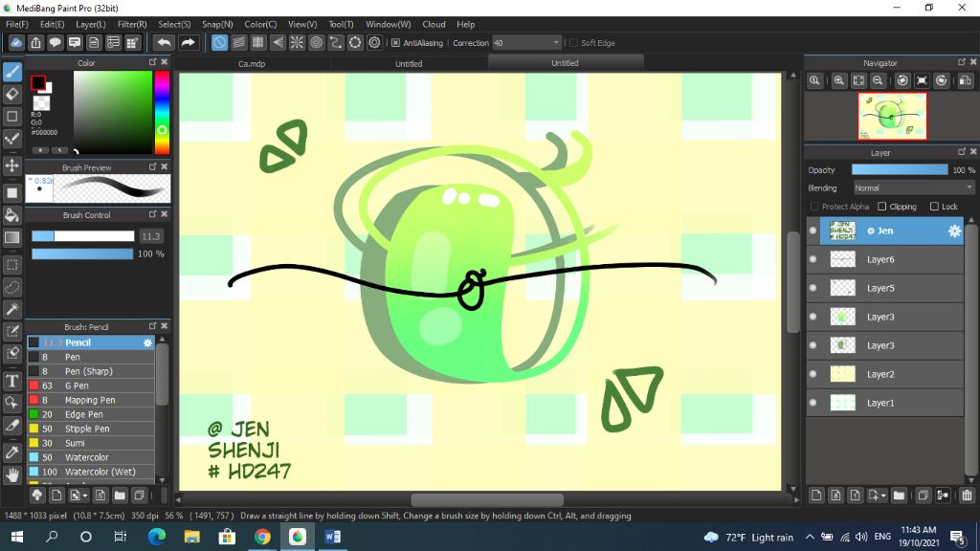Enable the Lock checkbox
980x551 pixels.
(934, 207)
